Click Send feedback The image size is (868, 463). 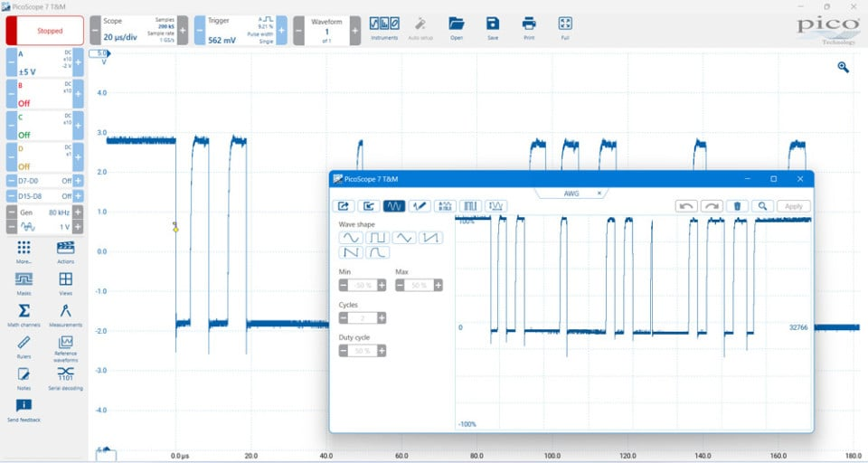(24, 409)
